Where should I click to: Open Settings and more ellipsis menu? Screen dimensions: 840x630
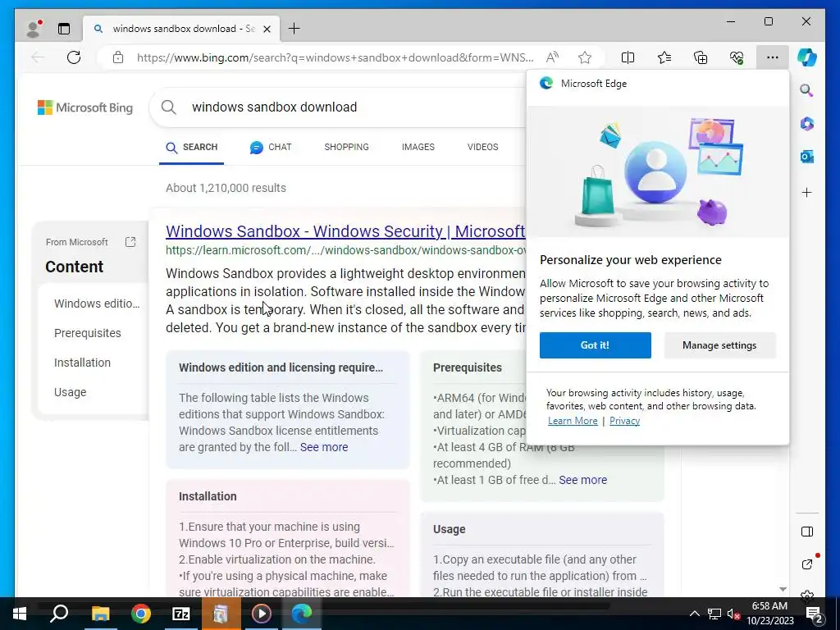773,57
